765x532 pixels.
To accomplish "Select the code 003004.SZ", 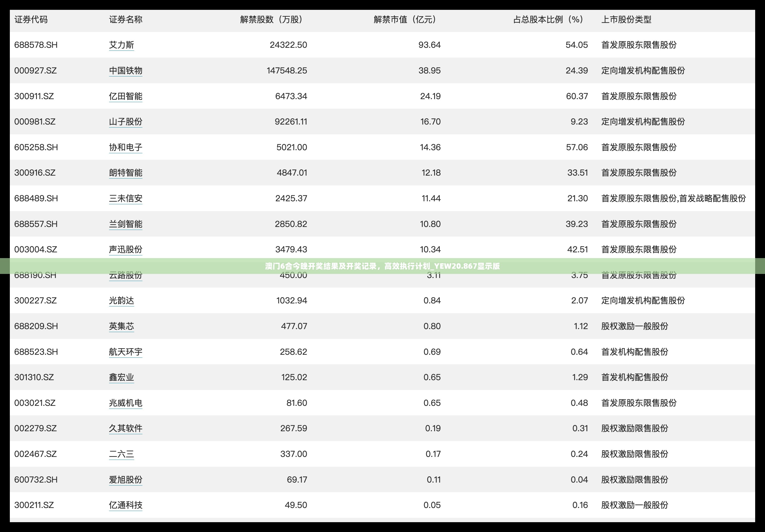I will point(36,250).
